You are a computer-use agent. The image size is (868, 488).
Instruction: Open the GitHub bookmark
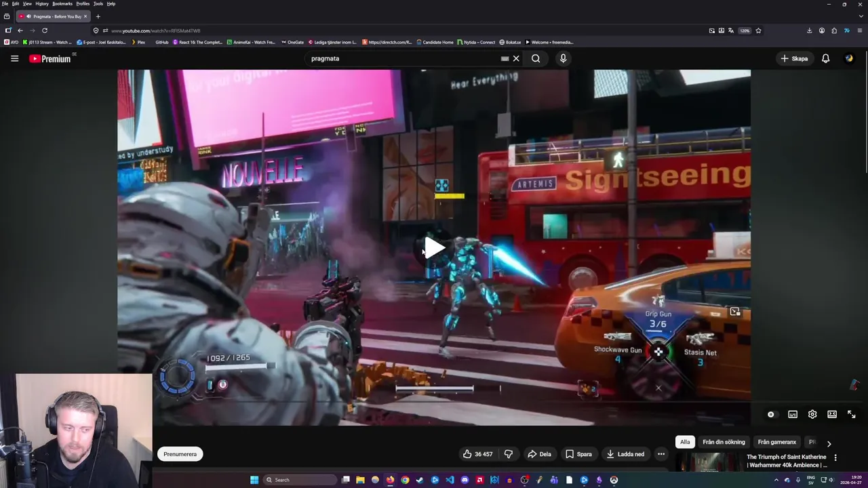pyautogui.click(x=162, y=42)
